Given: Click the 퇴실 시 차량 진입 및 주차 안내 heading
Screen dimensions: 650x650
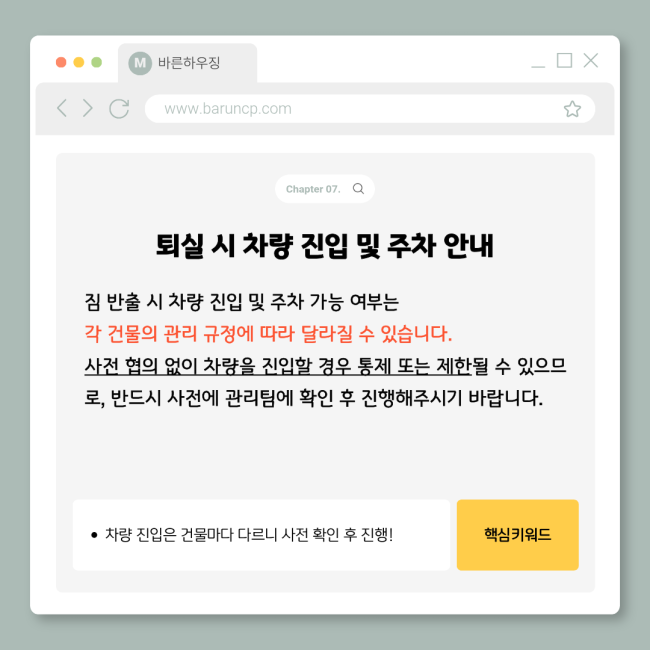Looking at the screenshot, I should (325, 246).
